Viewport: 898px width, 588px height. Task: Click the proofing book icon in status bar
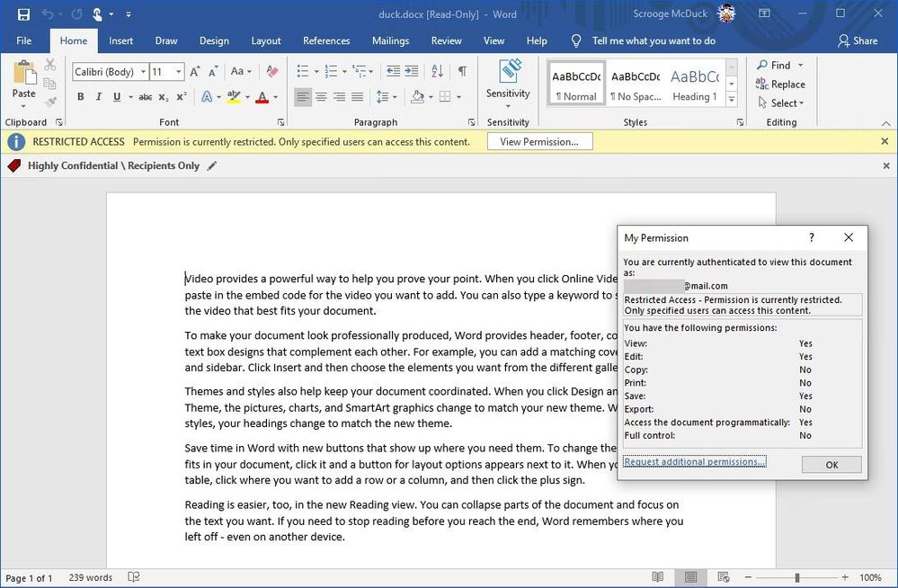pos(133,577)
